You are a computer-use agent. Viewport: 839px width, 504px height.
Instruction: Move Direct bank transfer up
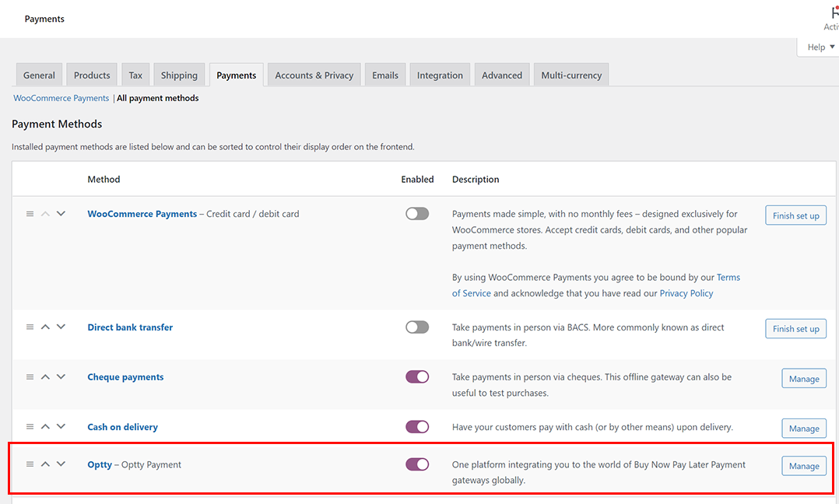[45, 327]
